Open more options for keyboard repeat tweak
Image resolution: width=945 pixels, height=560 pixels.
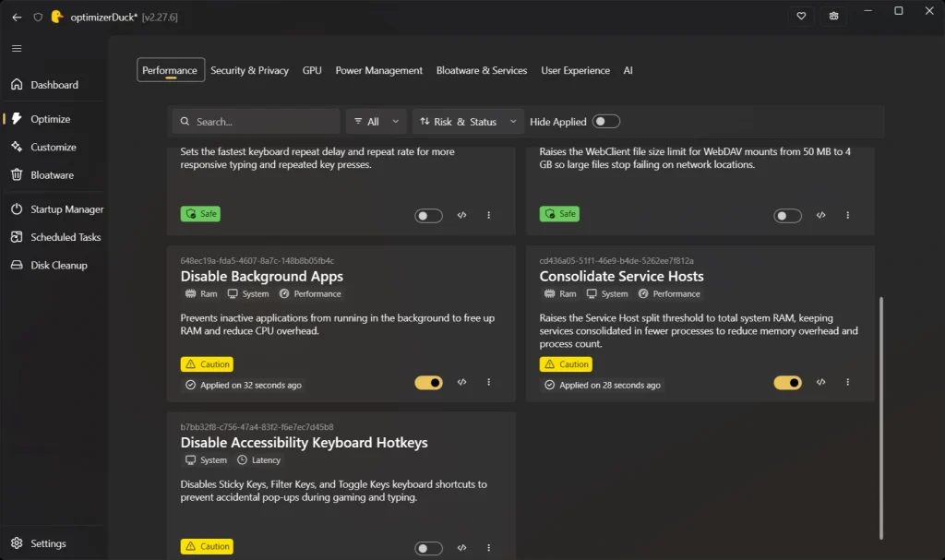pyautogui.click(x=489, y=215)
